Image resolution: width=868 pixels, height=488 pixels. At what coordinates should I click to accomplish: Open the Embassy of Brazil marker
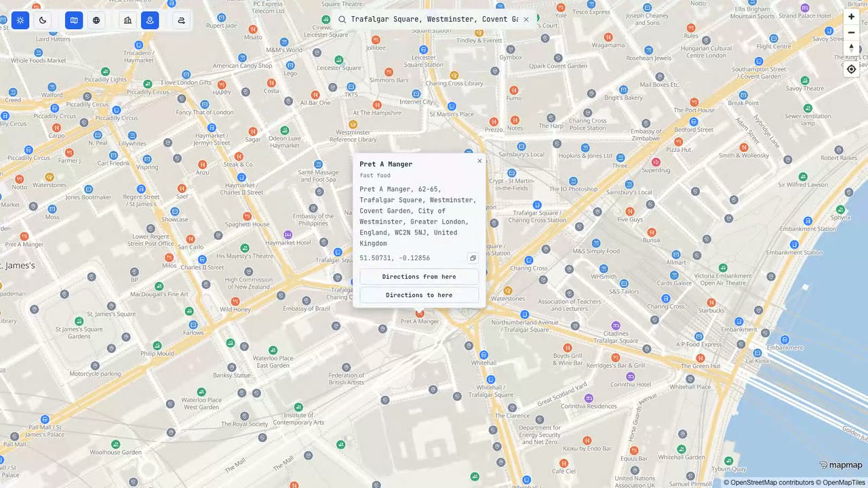[x=306, y=300]
